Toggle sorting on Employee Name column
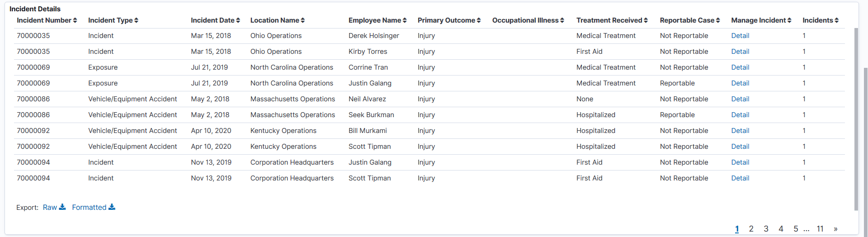This screenshot has height=237, width=868. pos(405,20)
